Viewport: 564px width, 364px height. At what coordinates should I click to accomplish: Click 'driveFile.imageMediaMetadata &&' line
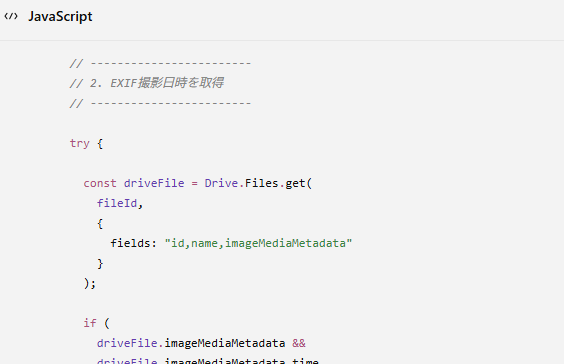tap(201, 343)
